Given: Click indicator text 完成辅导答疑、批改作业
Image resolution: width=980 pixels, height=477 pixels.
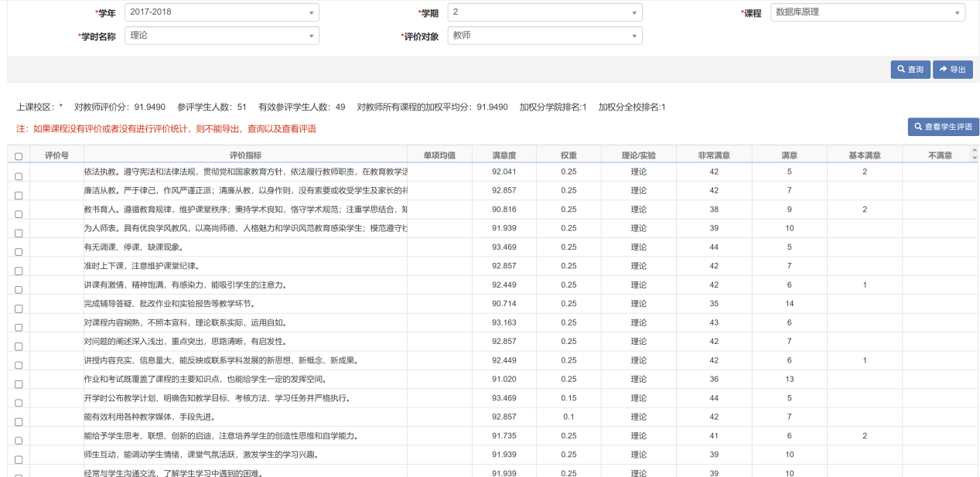Looking at the screenshot, I should [169, 304].
